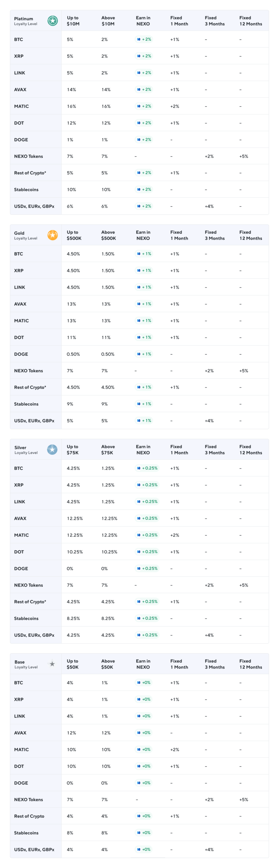This screenshot has height=868, width=279.
Task: Click the NEXO +0.25% badge for Silver MATIC
Action: pyautogui.click(x=147, y=535)
